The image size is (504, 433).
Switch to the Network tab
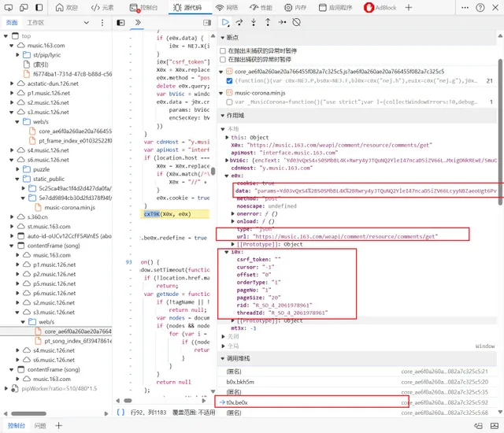pos(227,7)
